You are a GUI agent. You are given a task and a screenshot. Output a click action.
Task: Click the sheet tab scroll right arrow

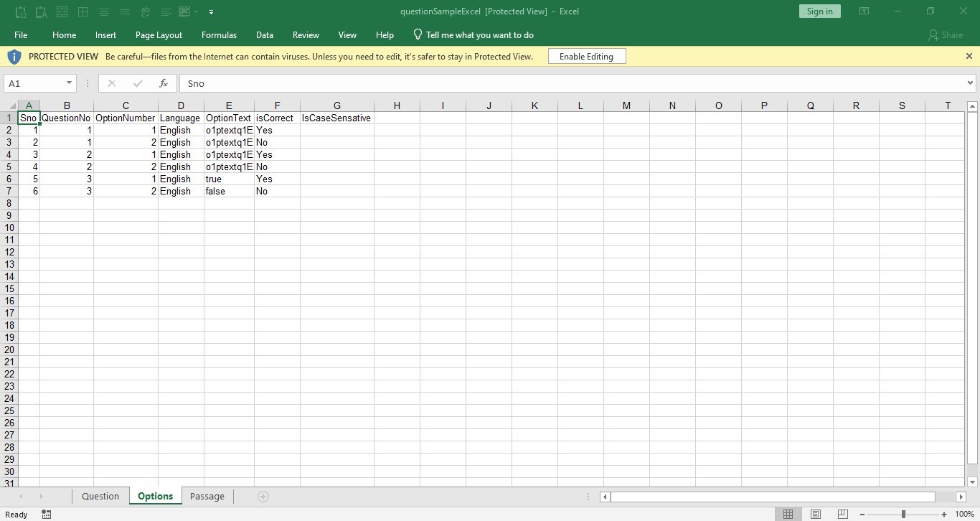point(41,497)
